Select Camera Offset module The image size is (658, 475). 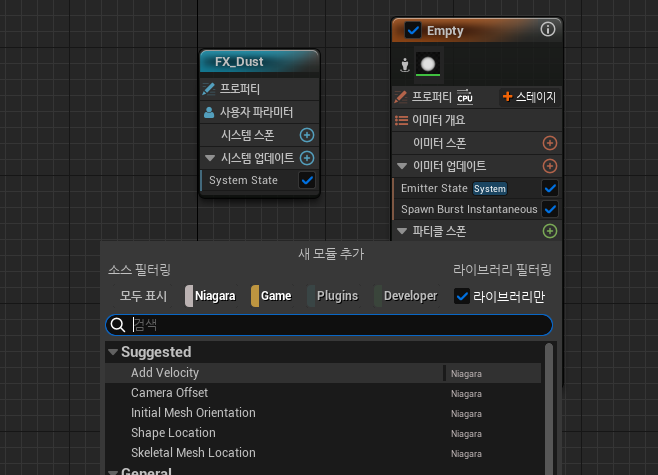pos(323,393)
